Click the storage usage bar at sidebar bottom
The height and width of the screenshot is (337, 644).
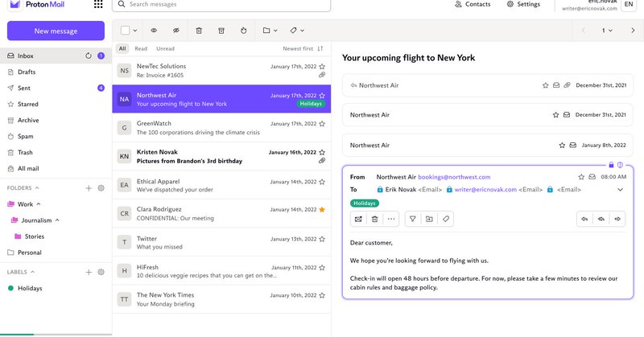click(x=56, y=335)
